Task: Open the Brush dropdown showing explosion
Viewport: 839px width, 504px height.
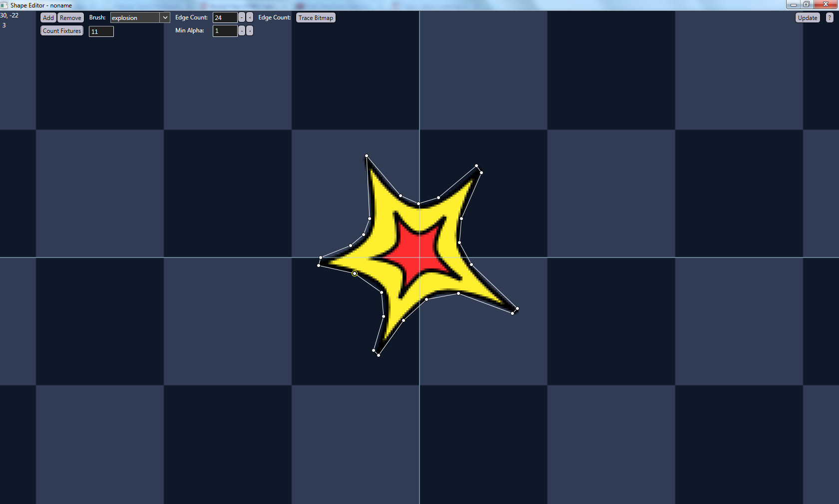Action: pos(140,17)
